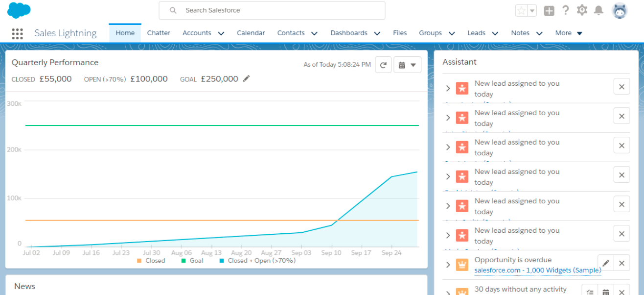Image resolution: width=644 pixels, height=295 pixels.
Task: Dismiss the Opportunity is overdue card
Action: (621, 263)
